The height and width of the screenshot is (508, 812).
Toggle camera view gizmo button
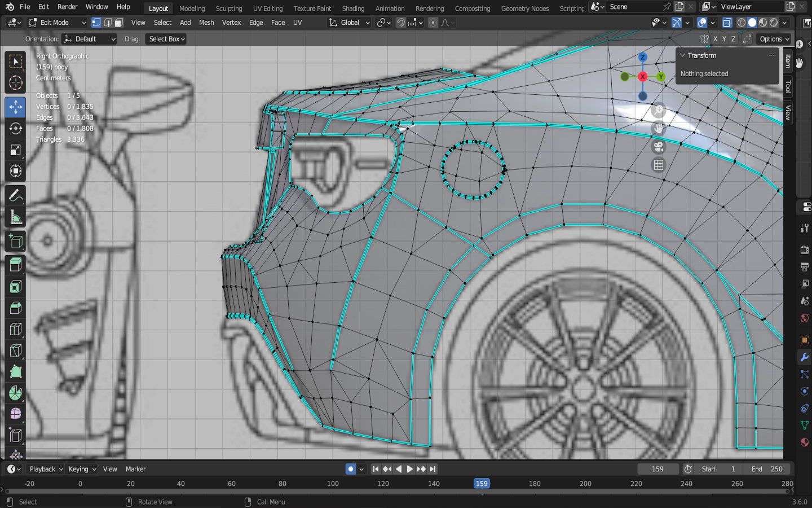point(658,147)
